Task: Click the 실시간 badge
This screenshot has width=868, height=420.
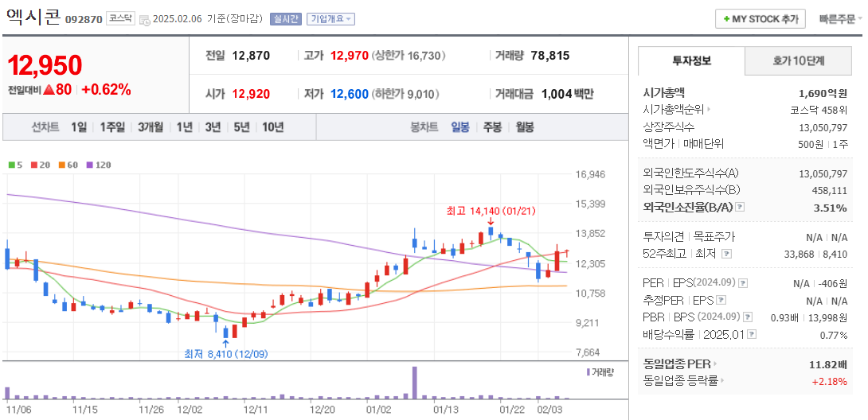Action: 286,19
